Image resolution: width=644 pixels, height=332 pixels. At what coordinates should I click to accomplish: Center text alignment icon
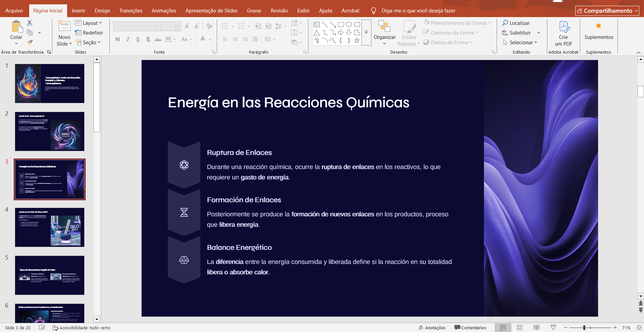click(x=235, y=39)
